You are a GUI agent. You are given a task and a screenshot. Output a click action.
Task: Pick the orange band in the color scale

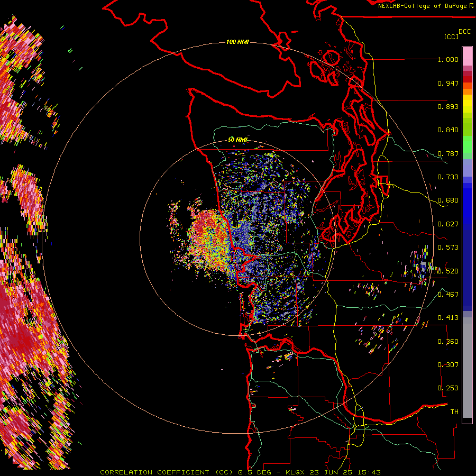point(467,91)
